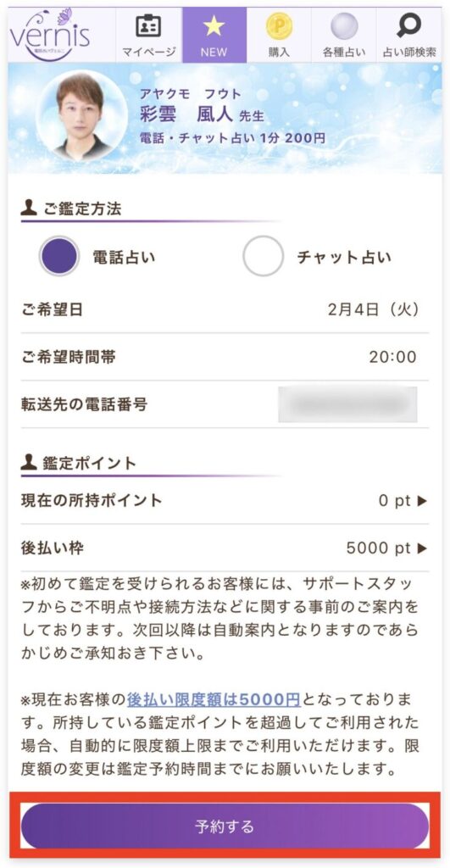Click 彩雲 風人 fortune teller profile photo

click(x=82, y=115)
